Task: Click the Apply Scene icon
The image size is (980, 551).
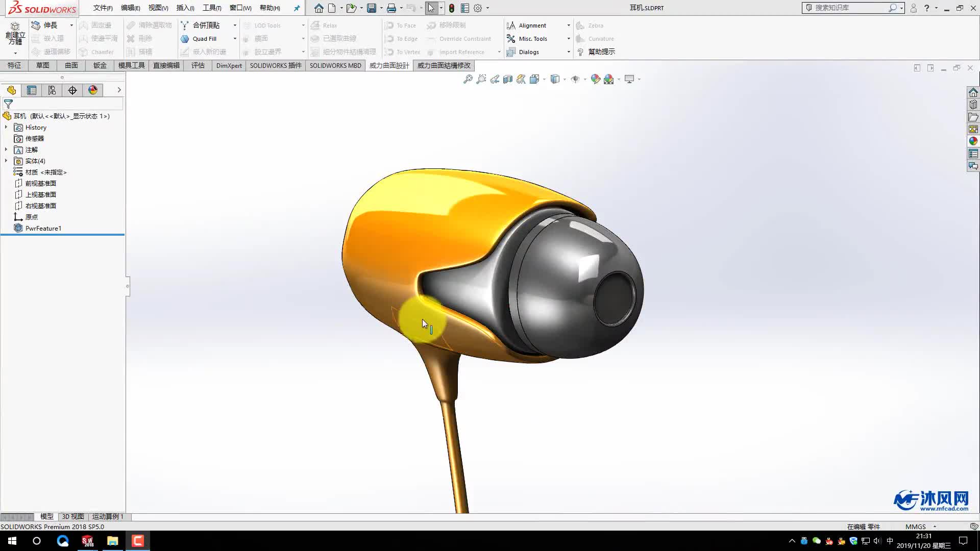Action: coord(608,79)
